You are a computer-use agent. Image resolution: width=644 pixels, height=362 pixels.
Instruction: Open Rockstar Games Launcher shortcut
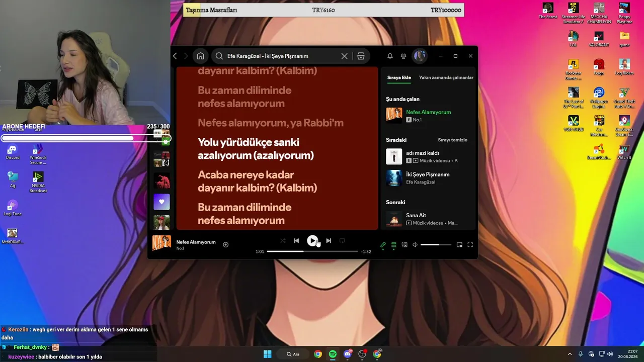pos(573,69)
